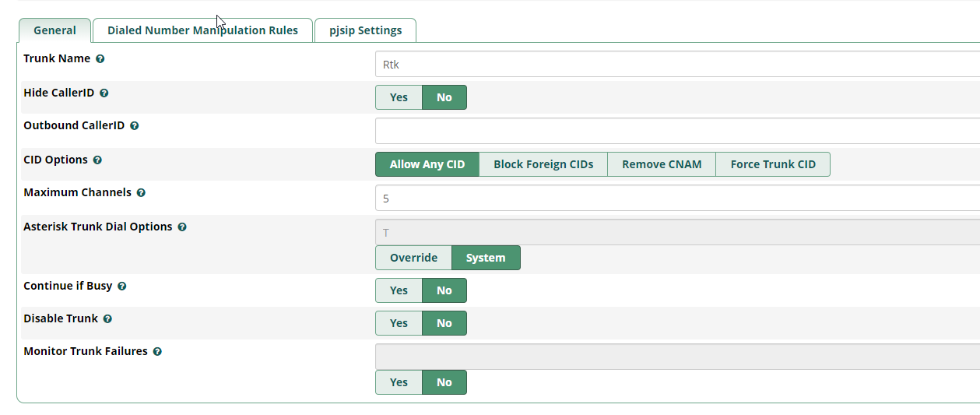The image size is (980, 415).
Task: Select Override for Asterisk dial options
Action: pyautogui.click(x=413, y=258)
